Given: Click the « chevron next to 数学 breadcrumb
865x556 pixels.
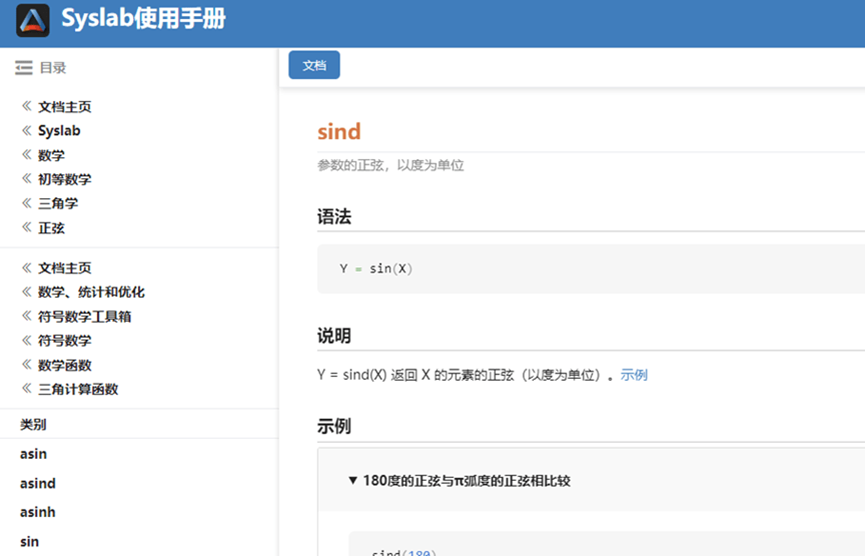Looking at the screenshot, I should tap(26, 154).
